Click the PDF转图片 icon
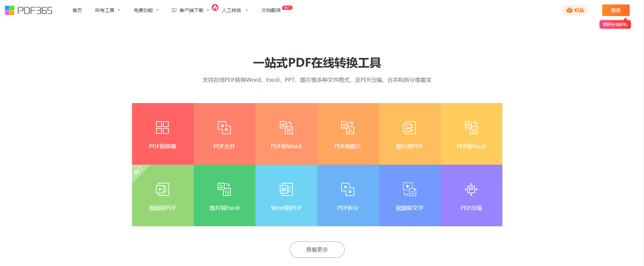Image resolution: width=644 pixels, height=266 pixels. (348, 127)
